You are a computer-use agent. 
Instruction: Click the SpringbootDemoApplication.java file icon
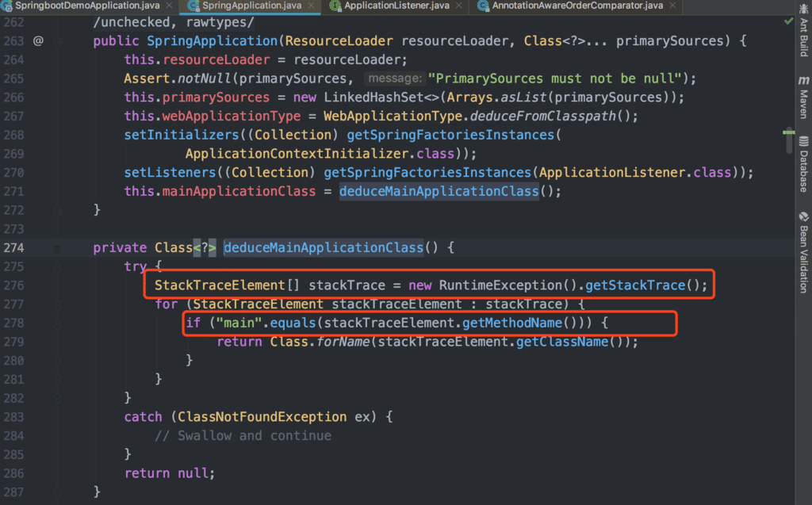point(6,6)
